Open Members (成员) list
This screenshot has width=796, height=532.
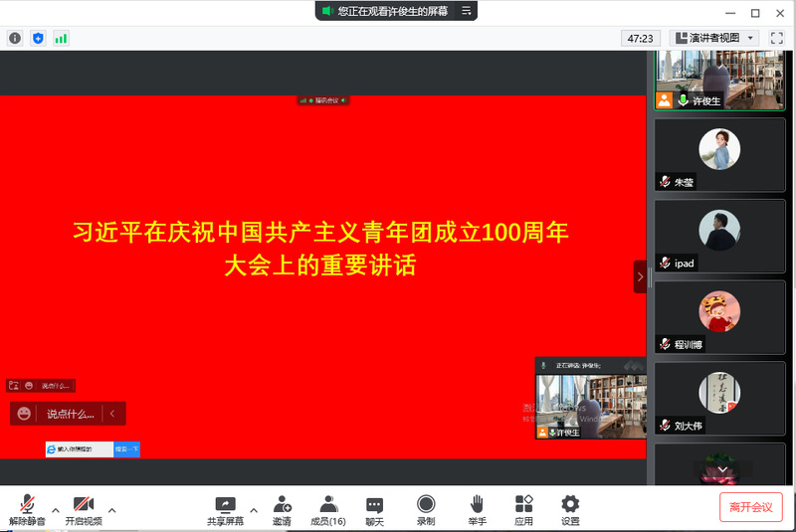pos(328,510)
